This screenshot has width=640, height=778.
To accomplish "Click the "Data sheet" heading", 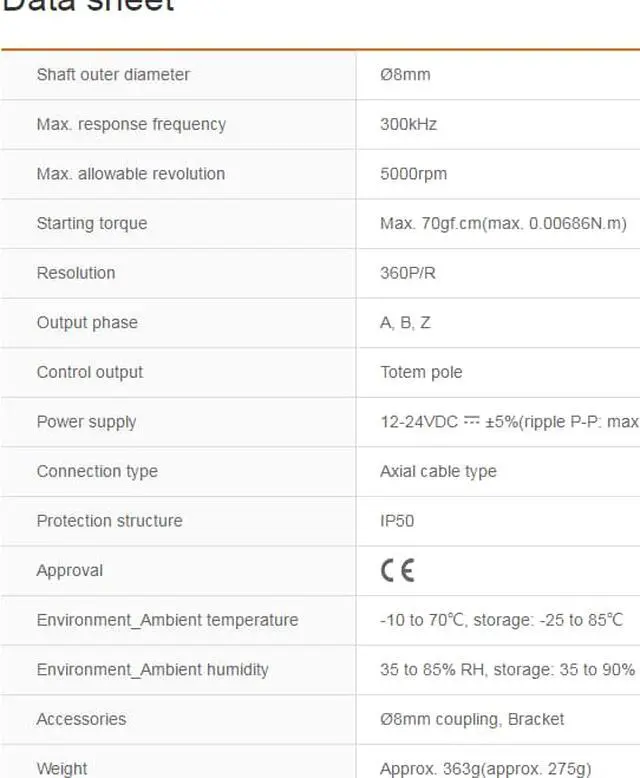I will pyautogui.click(x=90, y=5).
